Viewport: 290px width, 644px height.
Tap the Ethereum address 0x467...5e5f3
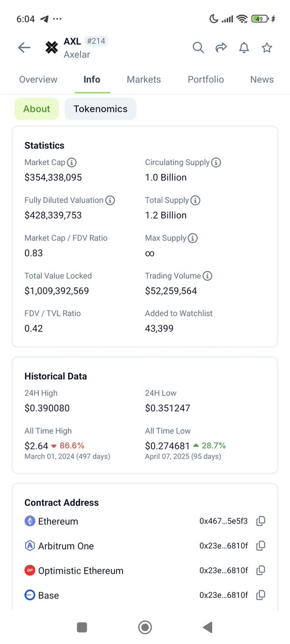(224, 521)
